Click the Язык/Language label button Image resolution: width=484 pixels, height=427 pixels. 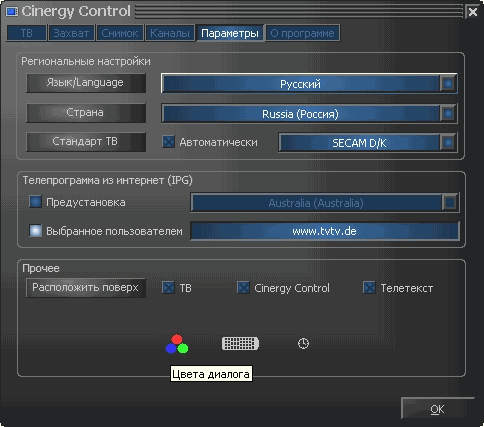click(86, 83)
